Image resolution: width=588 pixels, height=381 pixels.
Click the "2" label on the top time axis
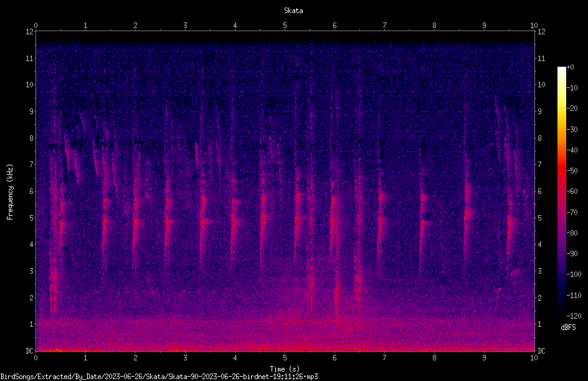tap(135, 25)
